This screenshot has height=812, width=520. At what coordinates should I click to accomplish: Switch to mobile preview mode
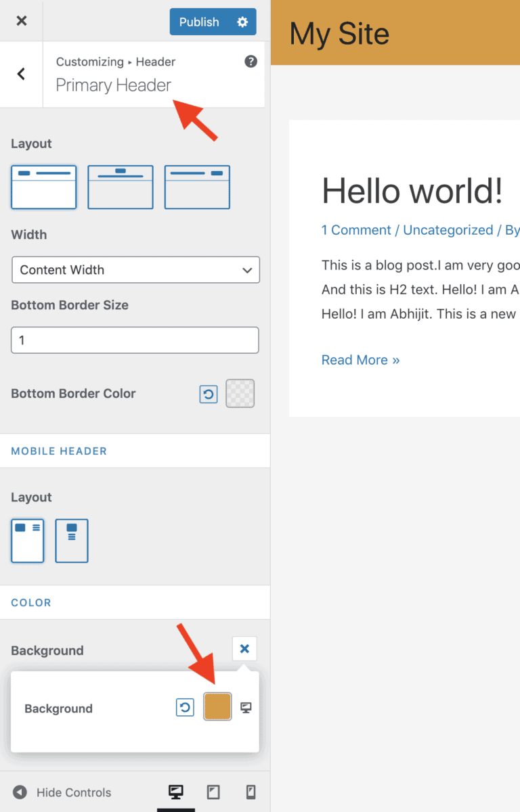[x=251, y=792]
